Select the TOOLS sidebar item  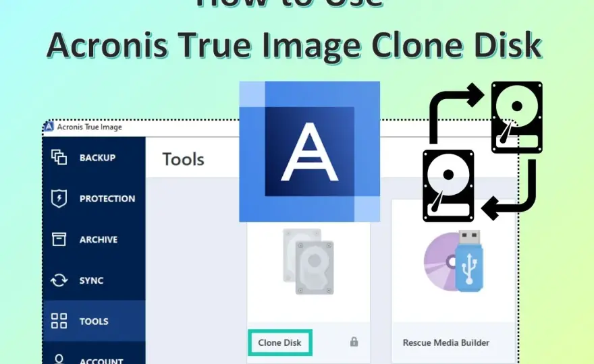pos(94,322)
